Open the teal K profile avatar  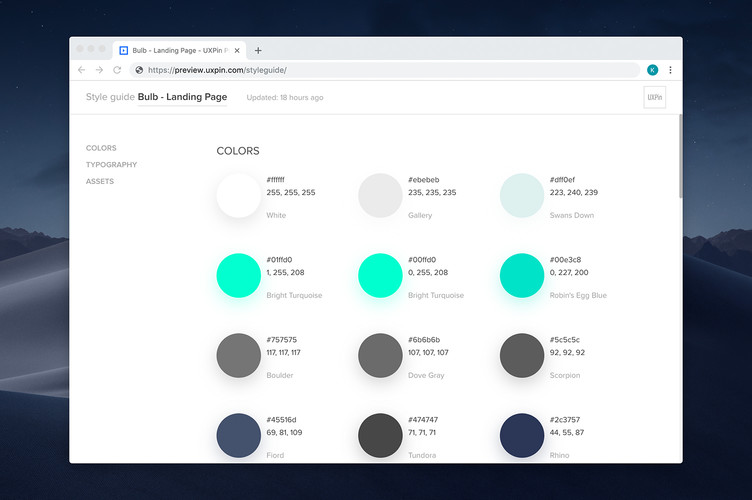point(652,70)
